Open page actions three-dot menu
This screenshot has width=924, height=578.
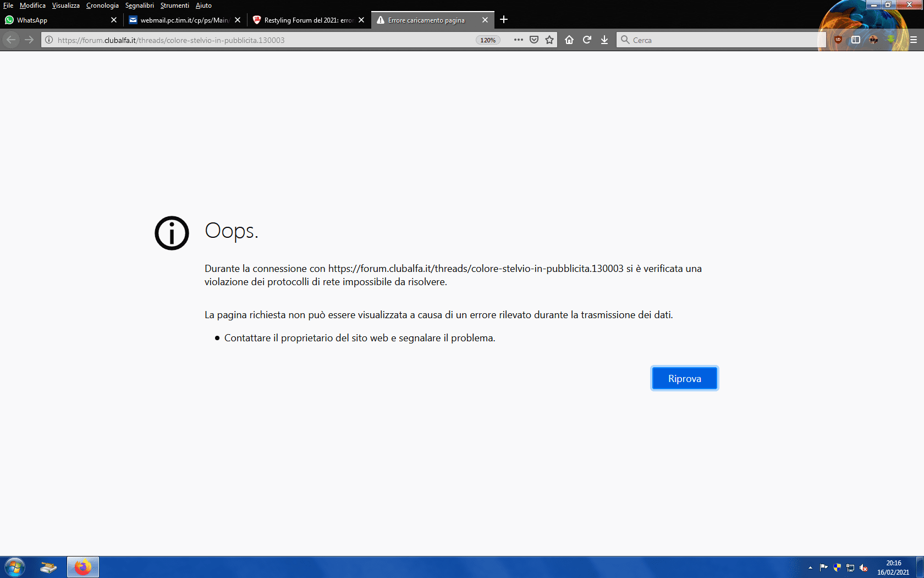coord(518,40)
